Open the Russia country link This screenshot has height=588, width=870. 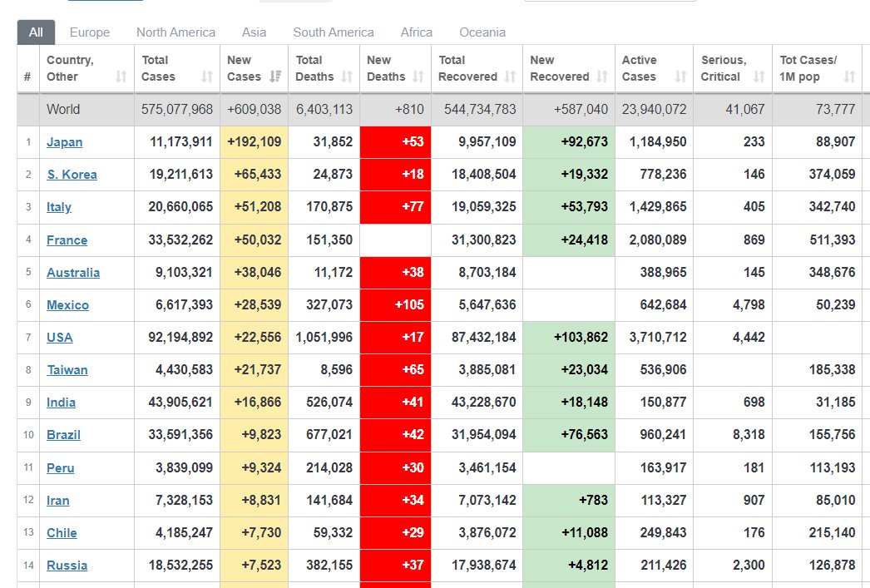coord(67,566)
